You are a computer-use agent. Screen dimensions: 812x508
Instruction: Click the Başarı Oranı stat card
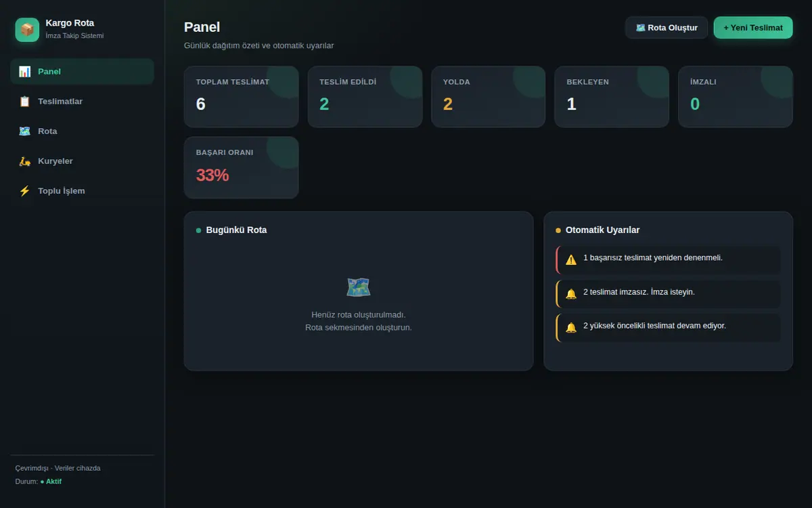pyautogui.click(x=241, y=167)
